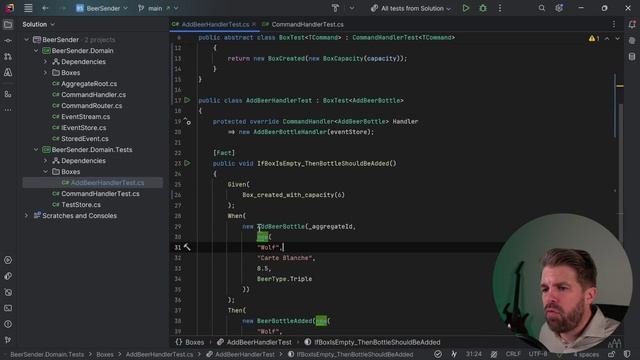
Task: Open Search Everywhere magnifier
Action: coord(541,8)
